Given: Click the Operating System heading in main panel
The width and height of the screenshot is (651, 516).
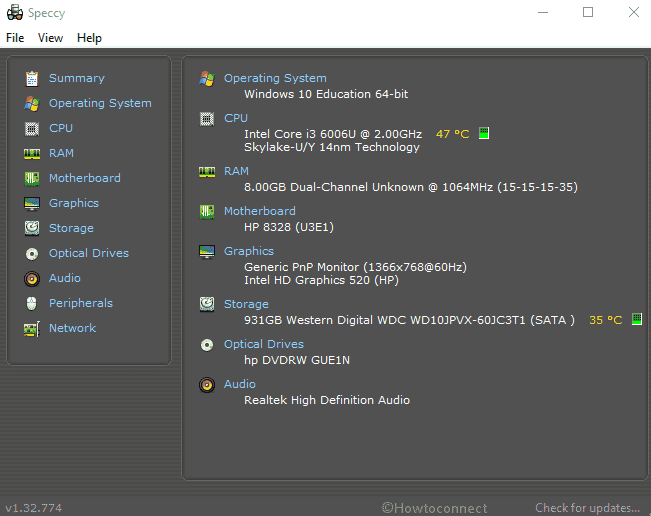Looking at the screenshot, I should pos(275,78).
